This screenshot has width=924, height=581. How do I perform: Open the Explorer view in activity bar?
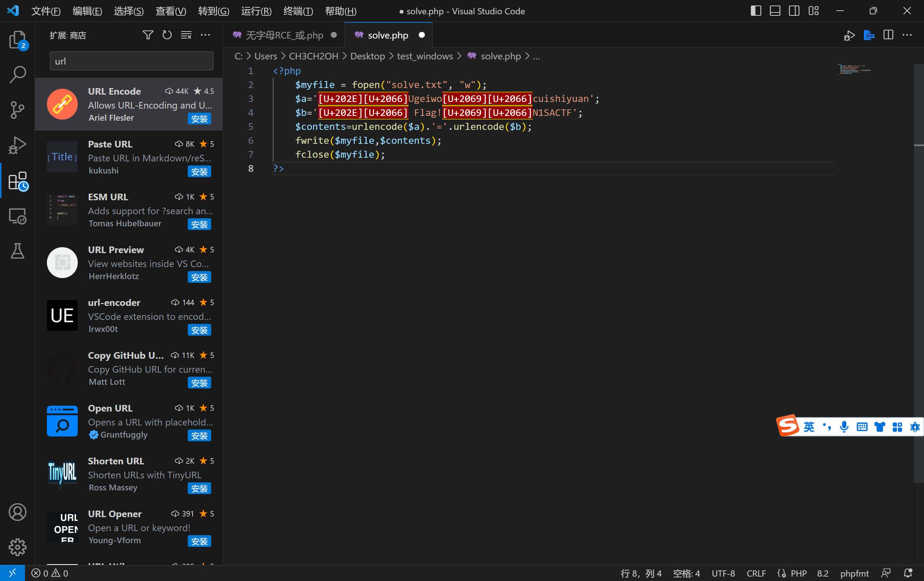click(18, 40)
